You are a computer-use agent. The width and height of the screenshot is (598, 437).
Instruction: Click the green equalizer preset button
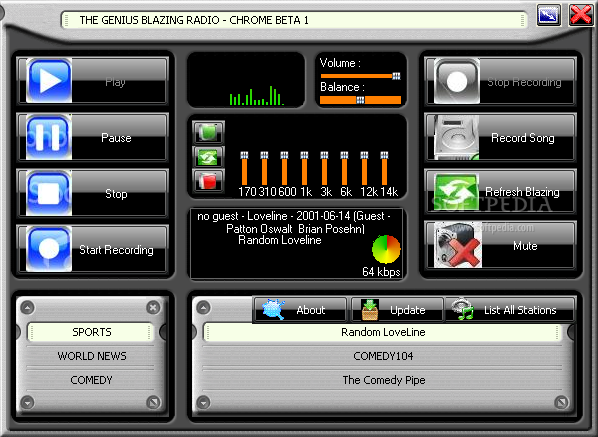[x=208, y=132]
